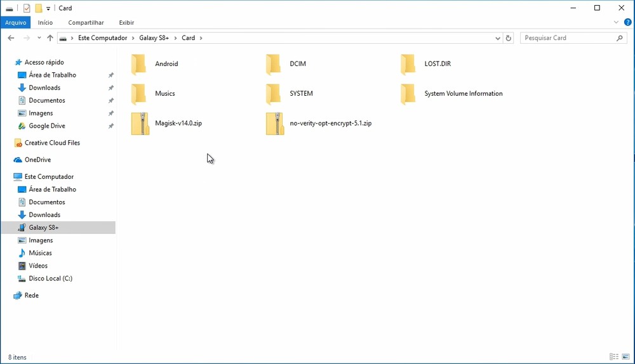Select Este Computador in navigation pane
635x364 pixels.
click(x=44, y=177)
